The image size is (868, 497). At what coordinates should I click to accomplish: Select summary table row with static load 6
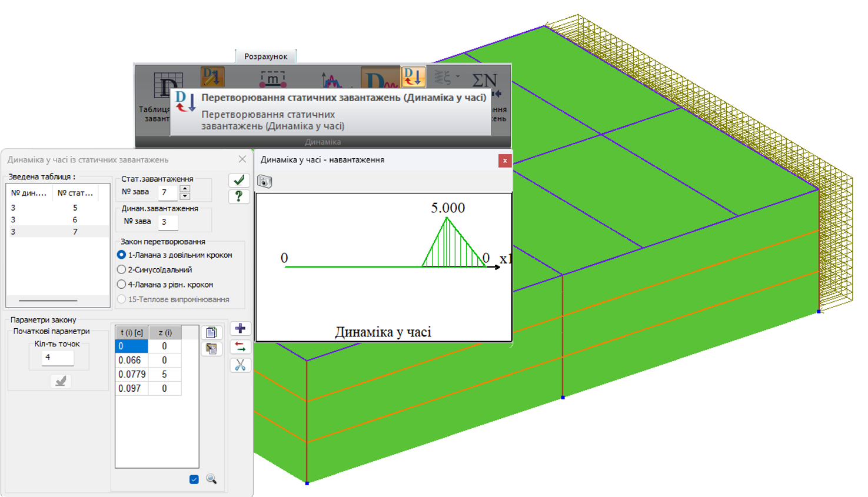(x=58, y=219)
